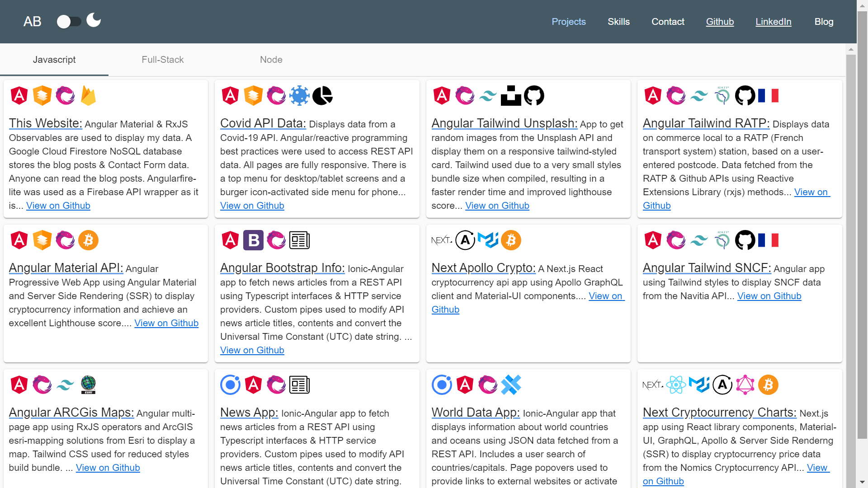Click the AB logo in the header

[32, 22]
